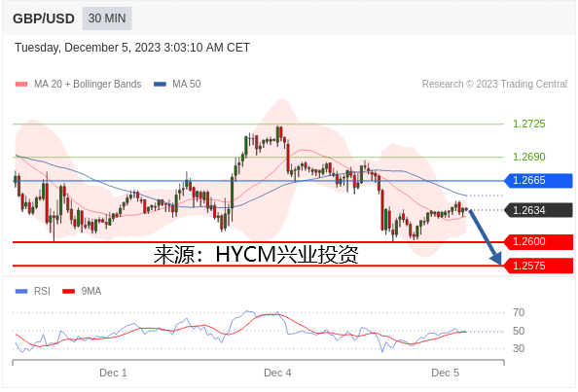Image resolution: width=578 pixels, height=392 pixels.
Task: Click the blue downward forecast arrow
Action: (486, 237)
